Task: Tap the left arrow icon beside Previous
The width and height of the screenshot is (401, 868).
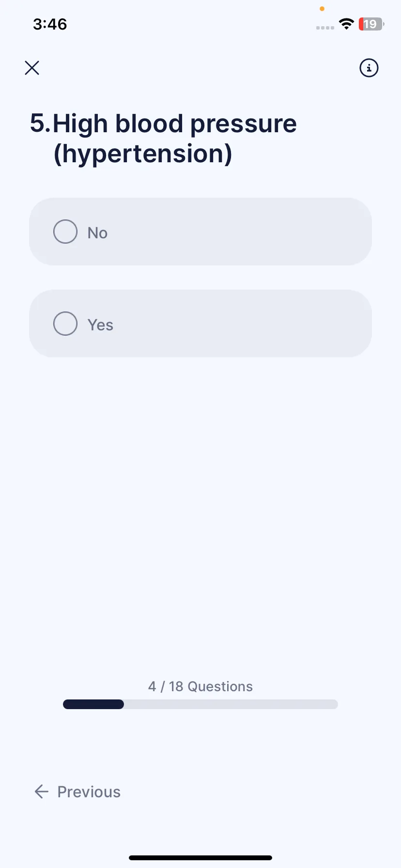Action: point(42,791)
